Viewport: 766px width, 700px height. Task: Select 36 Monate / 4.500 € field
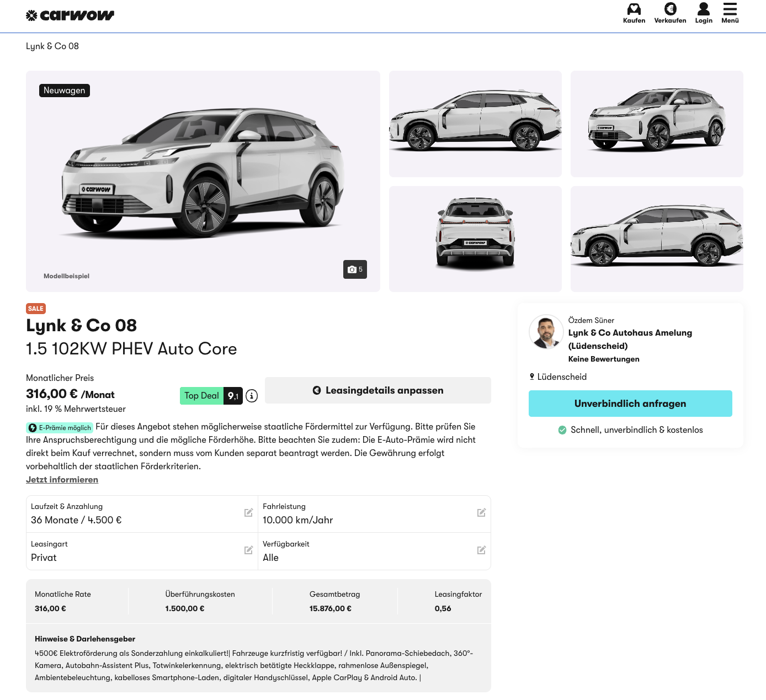coord(142,514)
